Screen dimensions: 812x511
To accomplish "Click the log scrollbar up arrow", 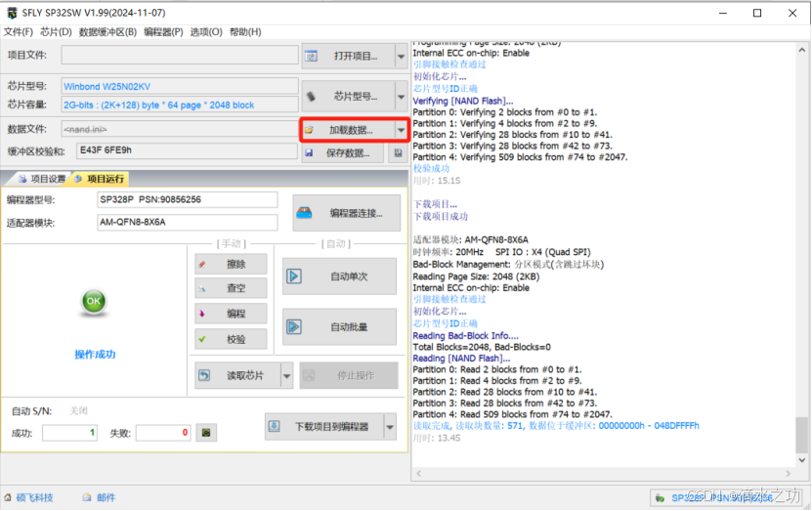I will [x=801, y=50].
